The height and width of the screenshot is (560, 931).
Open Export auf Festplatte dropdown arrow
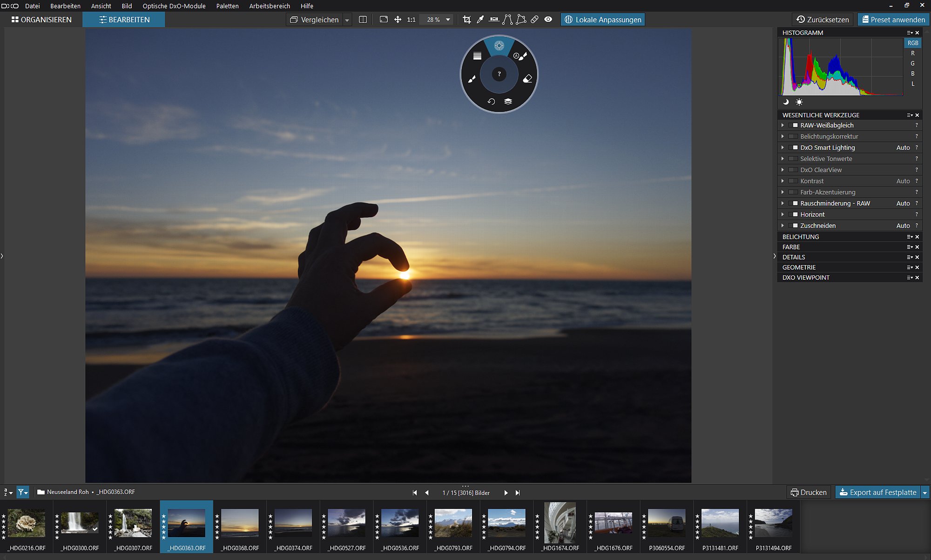pos(925,493)
